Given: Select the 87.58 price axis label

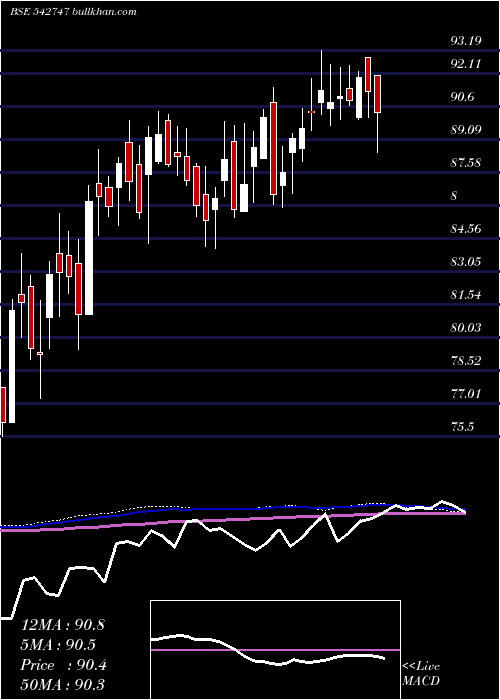Looking at the screenshot, I should coord(466,163).
